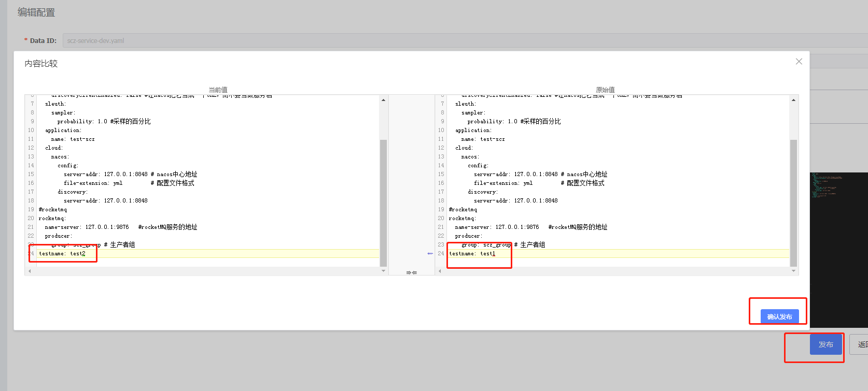This screenshot has height=391, width=868.
Task: Click 'producer:' line in the 当前值 pane
Action: coord(59,236)
